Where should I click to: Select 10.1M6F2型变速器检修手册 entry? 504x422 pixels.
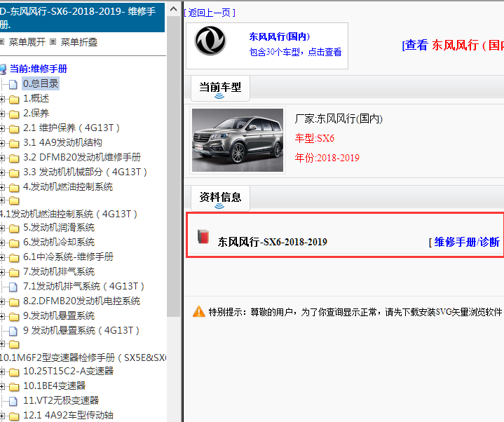[83, 358]
